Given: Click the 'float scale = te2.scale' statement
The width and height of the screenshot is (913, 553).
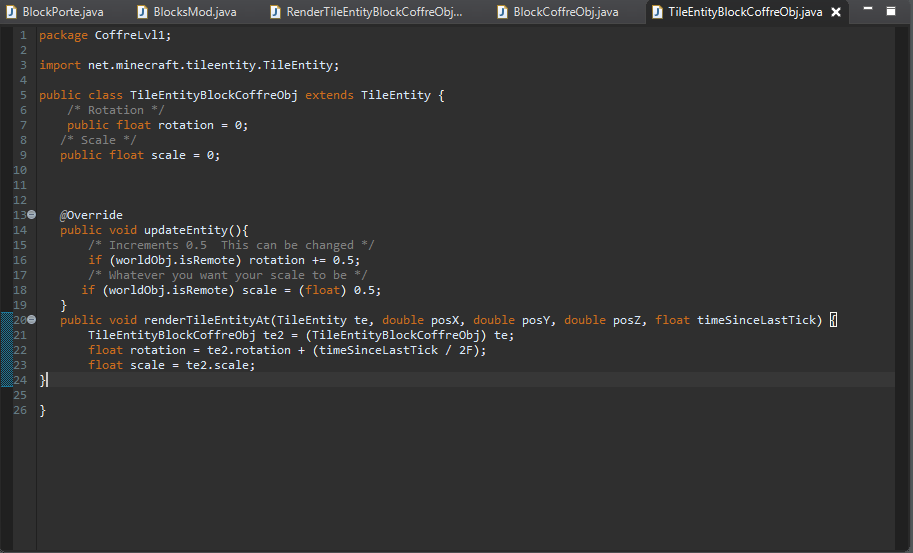Looking at the screenshot, I should point(171,365).
